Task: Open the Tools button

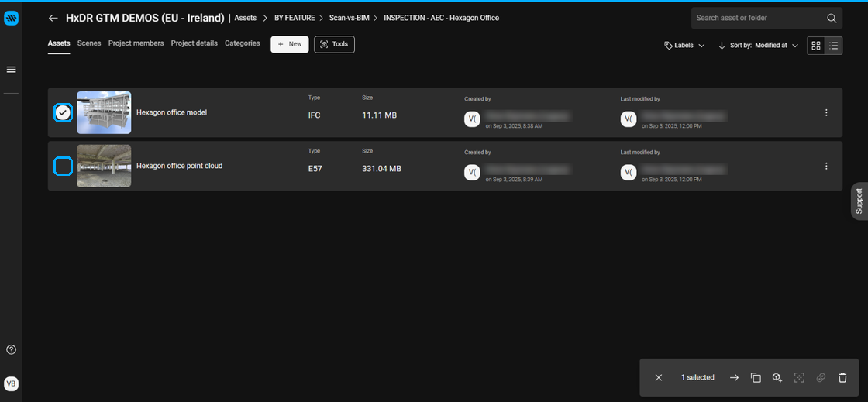Action: (x=334, y=44)
